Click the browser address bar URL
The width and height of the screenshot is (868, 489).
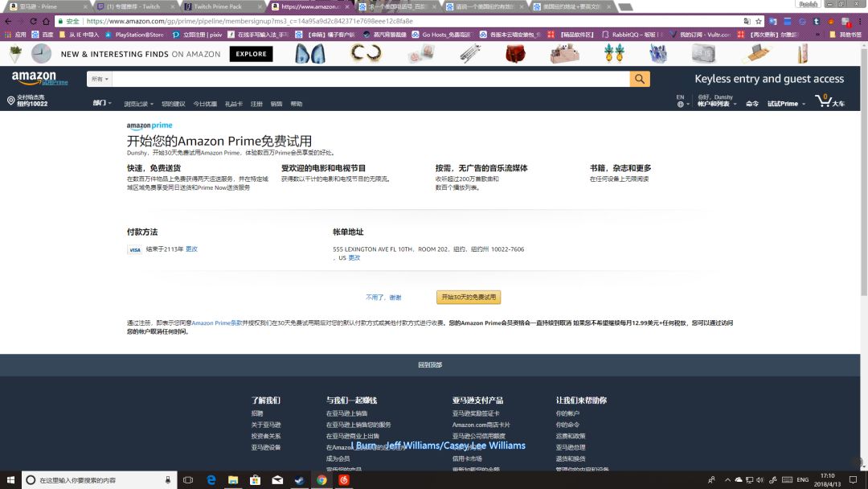pyautogui.click(x=249, y=21)
